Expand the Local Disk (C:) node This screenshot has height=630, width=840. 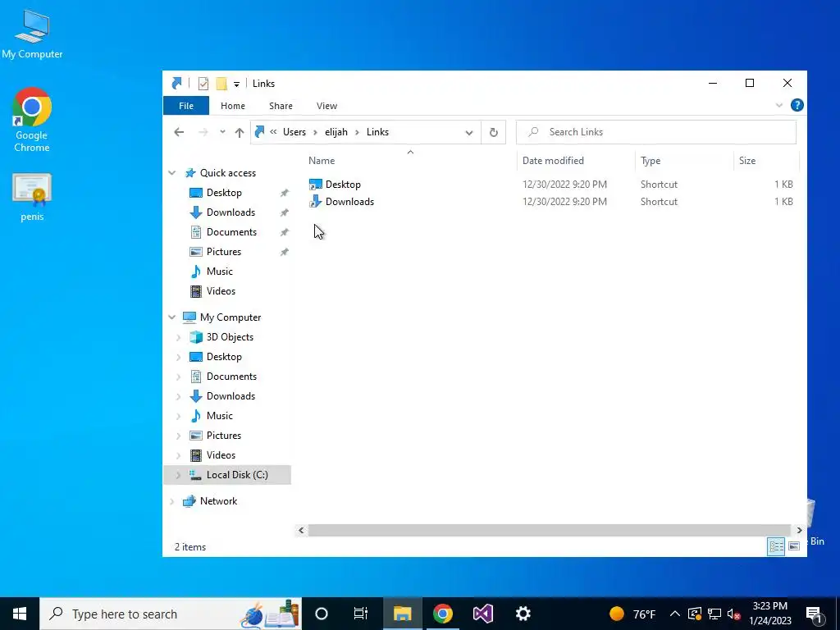coord(178,475)
